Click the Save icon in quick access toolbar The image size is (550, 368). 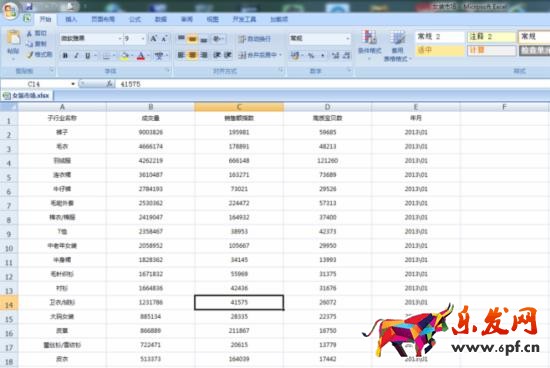point(29,6)
